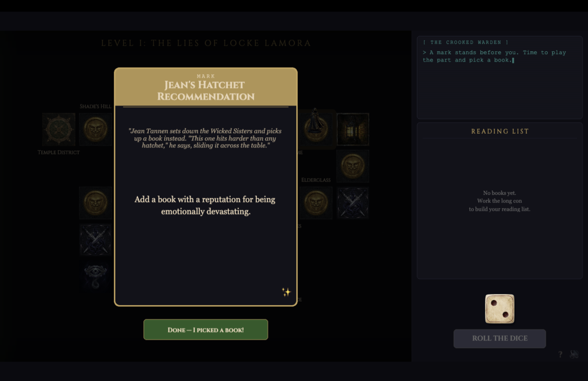This screenshot has width=588, height=381.
Task: Click the Roll the Dice button
Action: tap(500, 338)
